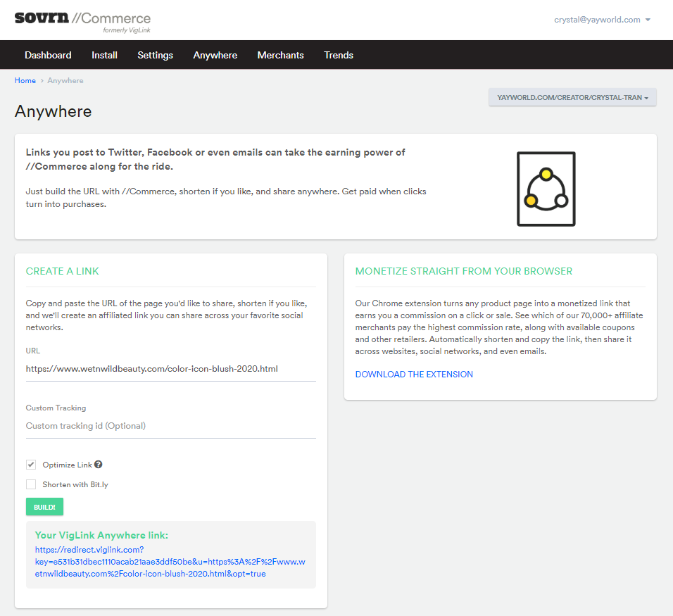Click the Download the Extension link

(x=414, y=375)
